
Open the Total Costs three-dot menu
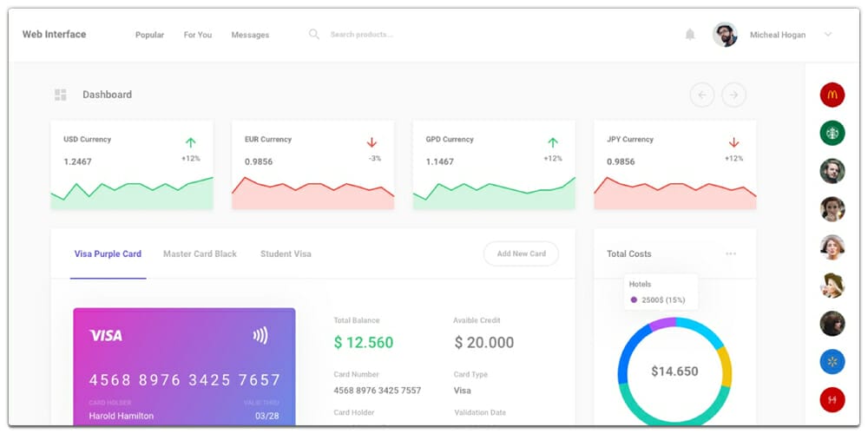coord(731,253)
